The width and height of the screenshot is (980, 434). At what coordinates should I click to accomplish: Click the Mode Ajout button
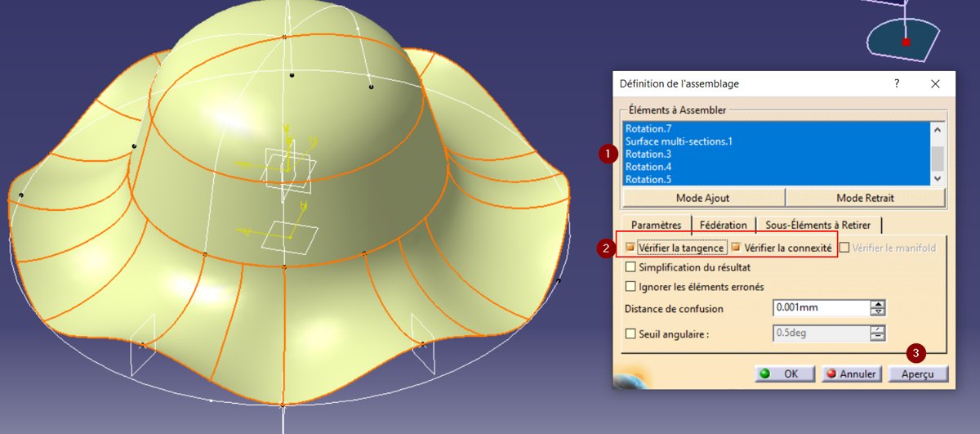[703, 198]
